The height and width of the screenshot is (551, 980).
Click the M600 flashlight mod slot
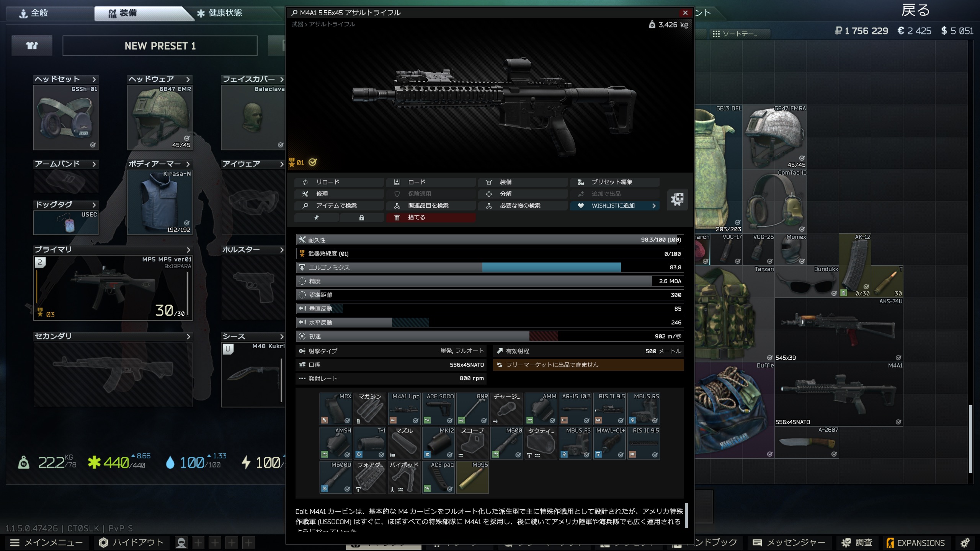507,443
